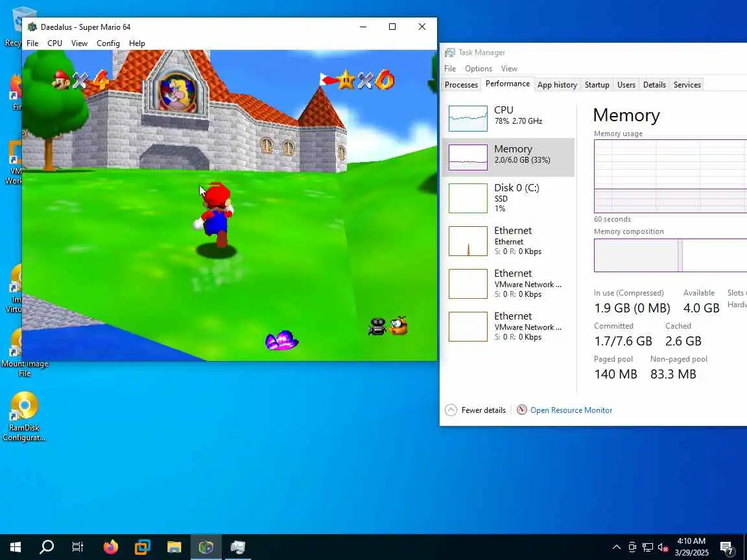Minimize the Daedalus window

tap(363, 27)
